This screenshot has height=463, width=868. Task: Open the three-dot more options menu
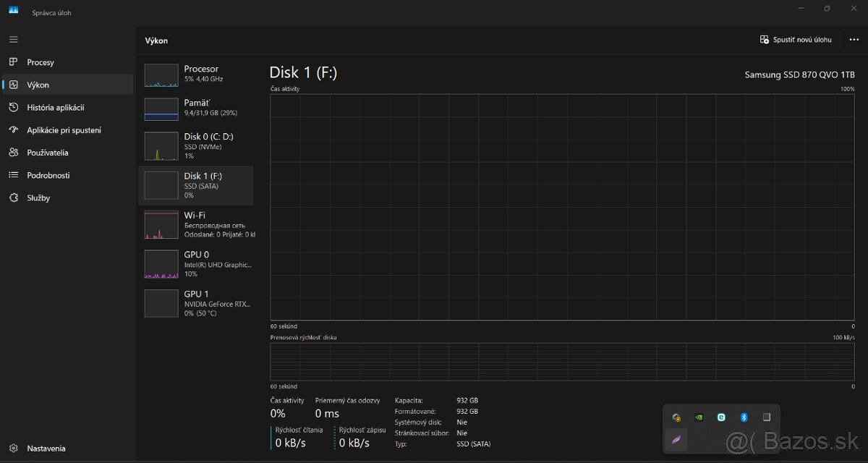pyautogui.click(x=854, y=40)
